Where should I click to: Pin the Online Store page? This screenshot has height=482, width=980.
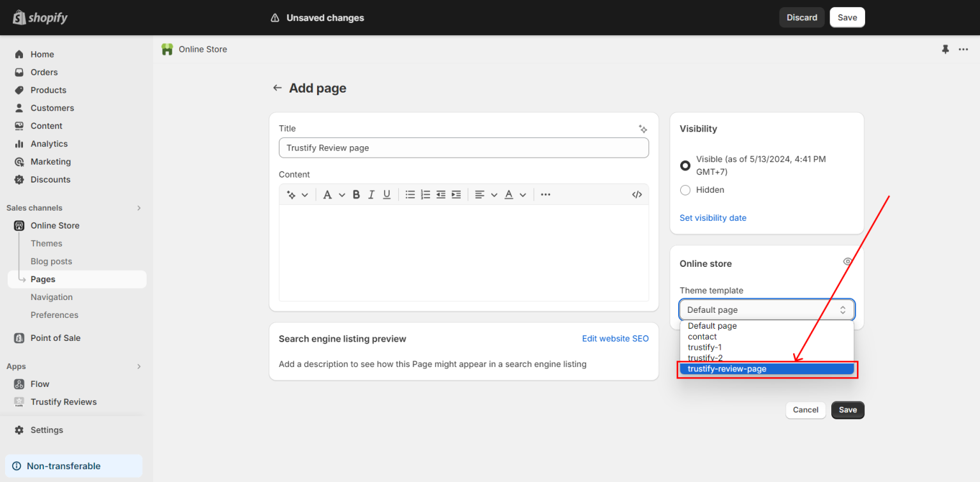coord(945,49)
